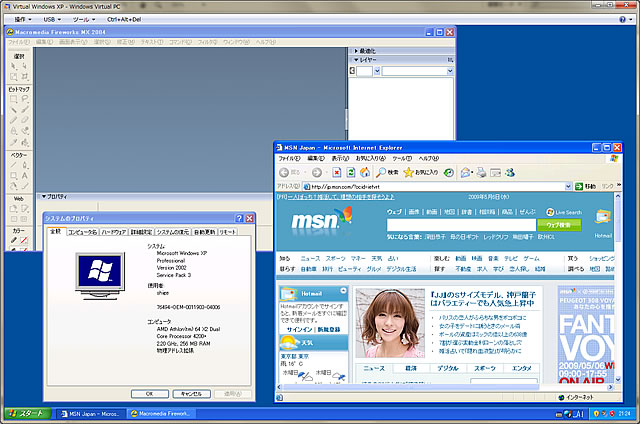Open IE お気に入り(A) menu
This screenshot has width=640, height=424.
tap(370, 158)
